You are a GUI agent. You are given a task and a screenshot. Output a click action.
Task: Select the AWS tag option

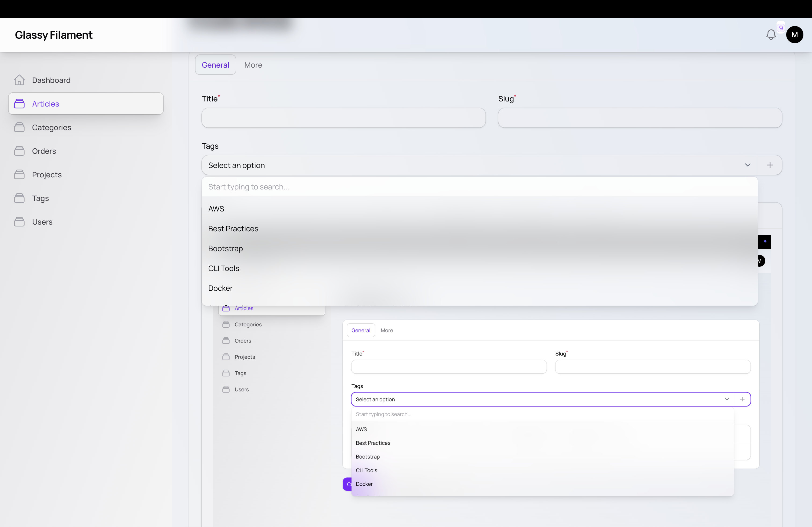click(x=480, y=208)
